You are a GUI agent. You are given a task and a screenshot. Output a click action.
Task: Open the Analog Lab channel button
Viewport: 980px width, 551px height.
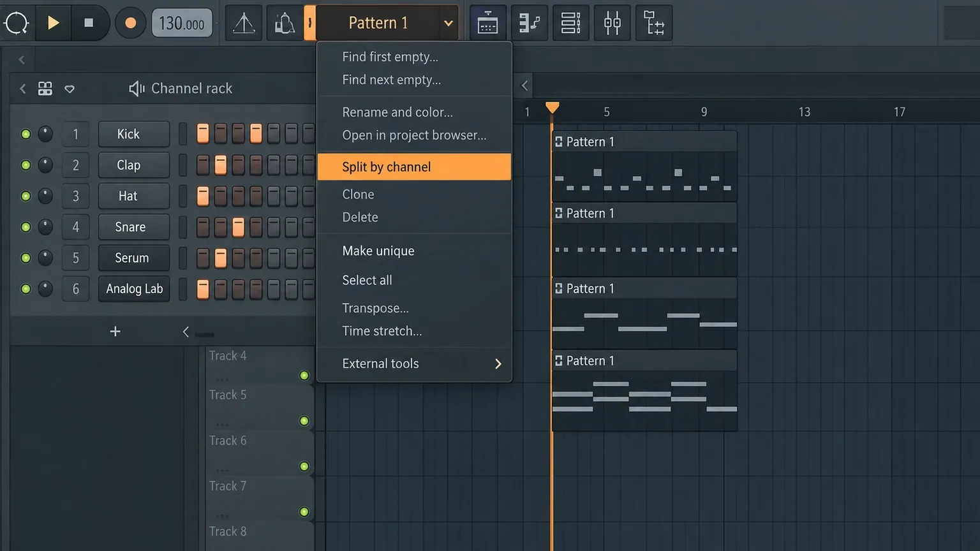134,289
